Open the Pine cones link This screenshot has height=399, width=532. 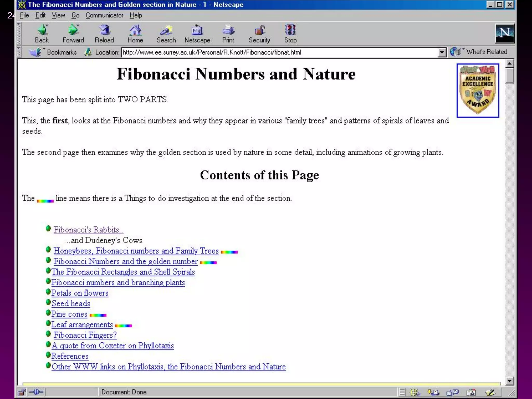coord(69,314)
